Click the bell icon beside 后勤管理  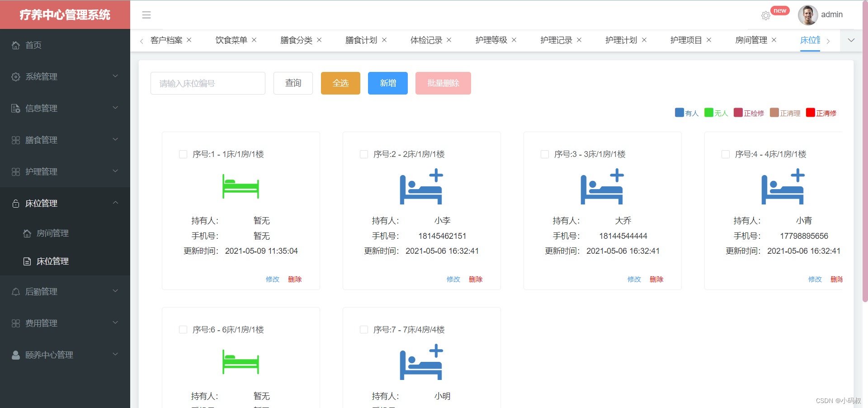click(16, 292)
